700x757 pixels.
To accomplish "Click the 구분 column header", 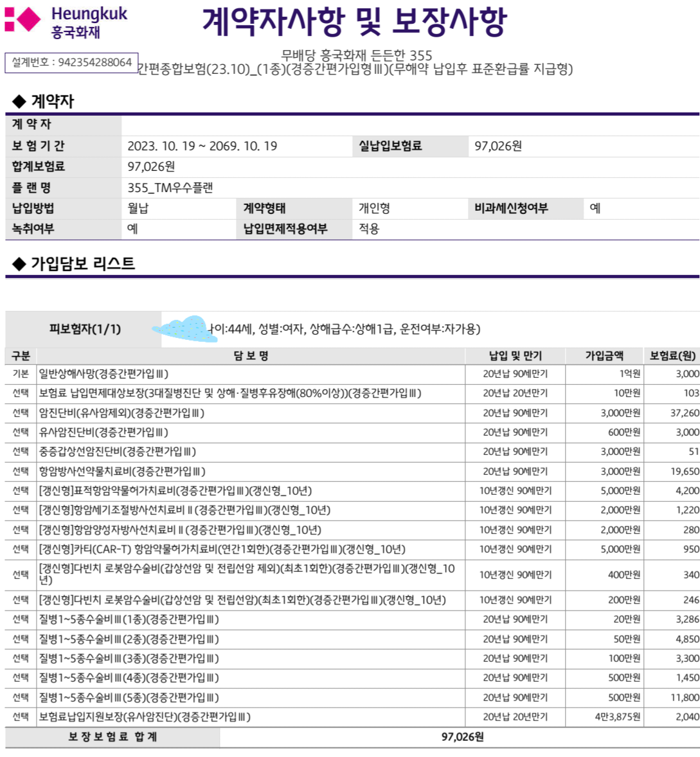I will click(21, 356).
